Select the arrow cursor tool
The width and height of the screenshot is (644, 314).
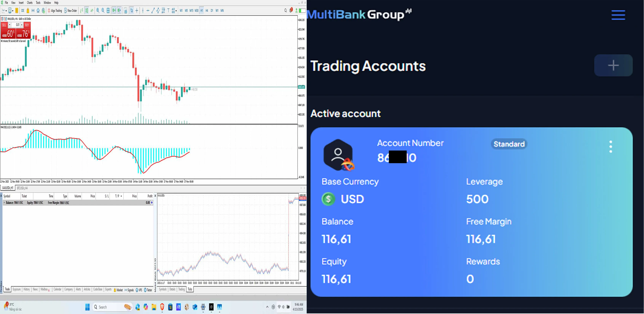click(x=132, y=10)
